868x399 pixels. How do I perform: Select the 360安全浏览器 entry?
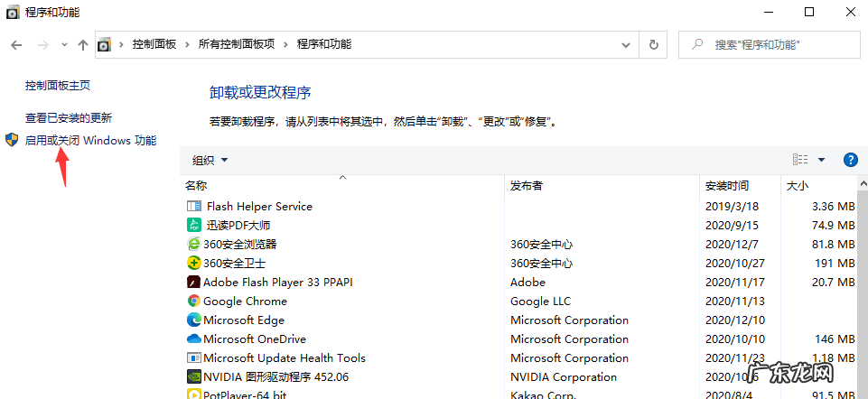point(239,244)
